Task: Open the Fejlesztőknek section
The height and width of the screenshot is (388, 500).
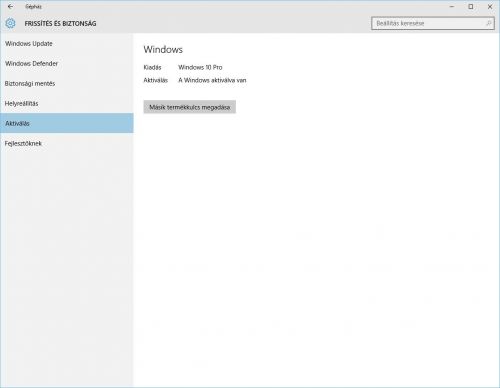Action: [x=67, y=143]
